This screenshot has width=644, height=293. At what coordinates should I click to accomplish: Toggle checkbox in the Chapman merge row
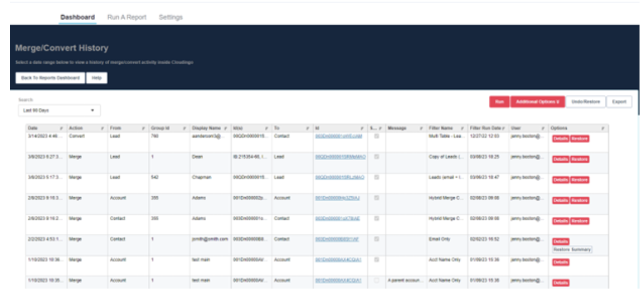point(376,177)
